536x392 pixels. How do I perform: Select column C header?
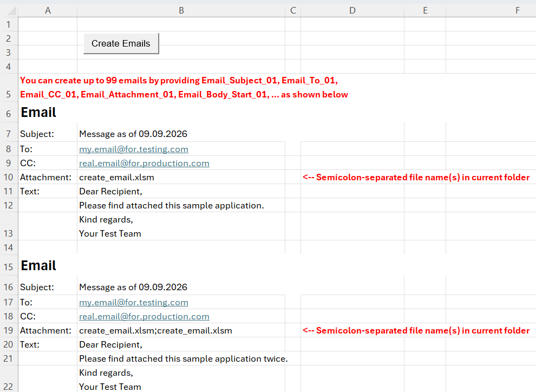[x=293, y=11]
